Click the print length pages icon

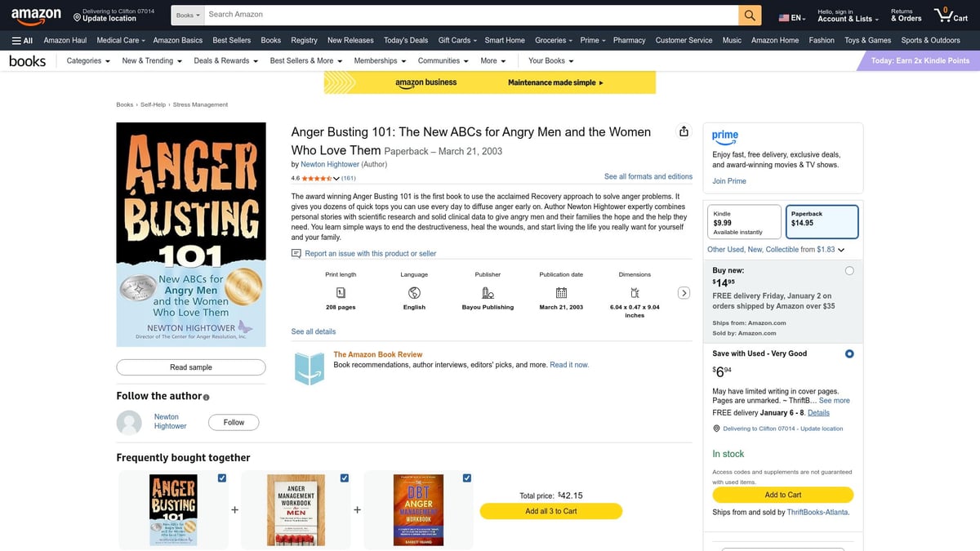tap(340, 292)
